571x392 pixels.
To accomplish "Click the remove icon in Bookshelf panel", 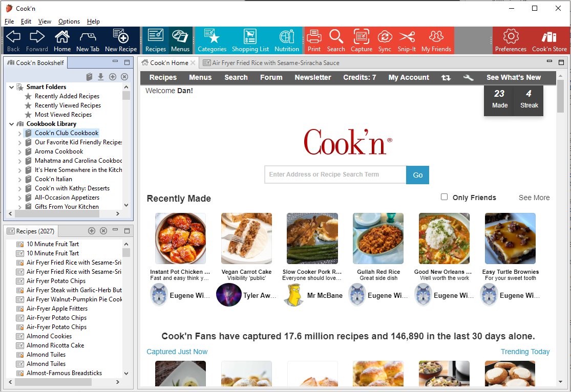I will [x=124, y=77].
